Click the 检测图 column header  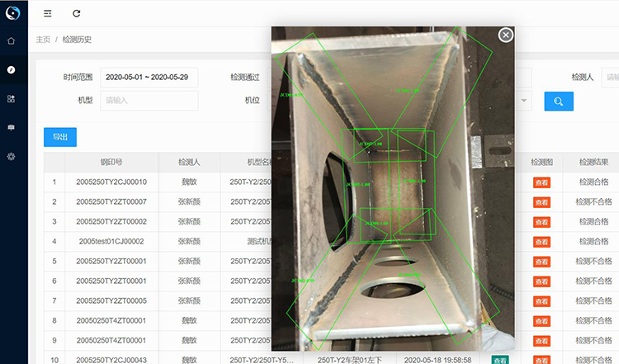pyautogui.click(x=541, y=163)
